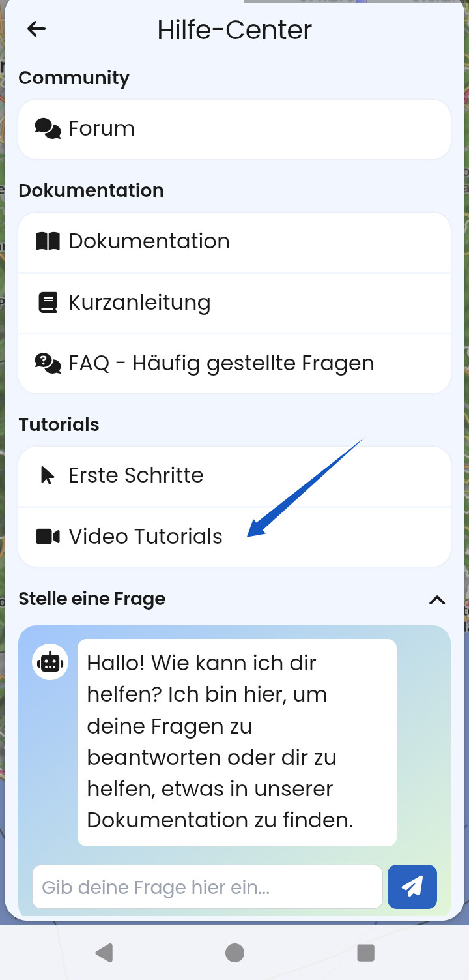Image resolution: width=469 pixels, height=980 pixels.
Task: Click the open book Dokumentation icon
Action: [48, 241]
